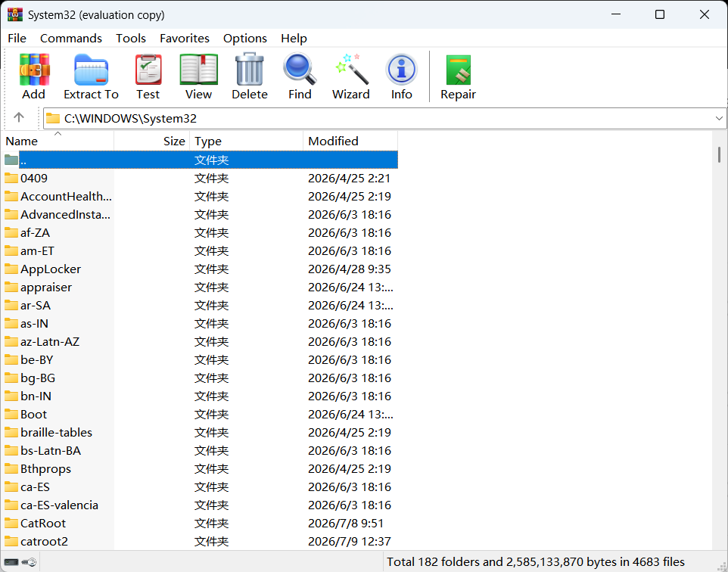This screenshot has width=728, height=572.
Task: Click the vertical scrollbar thumb
Action: pyautogui.click(x=719, y=154)
